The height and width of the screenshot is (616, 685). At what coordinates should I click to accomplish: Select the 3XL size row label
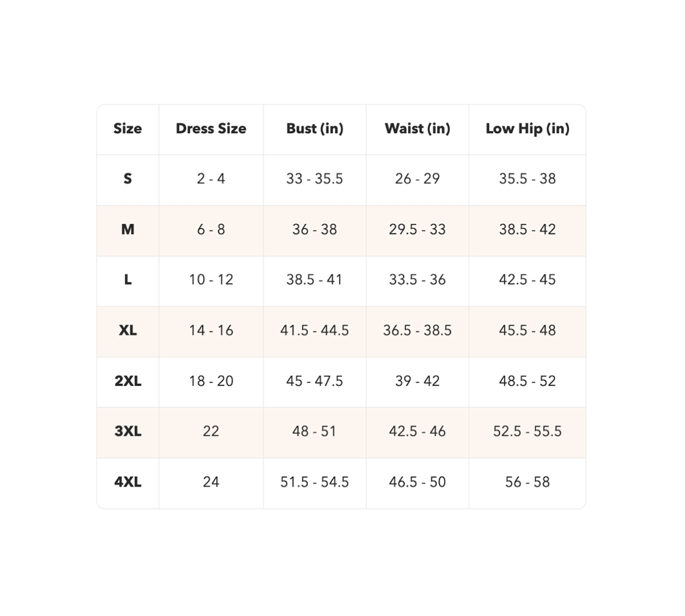(x=128, y=431)
